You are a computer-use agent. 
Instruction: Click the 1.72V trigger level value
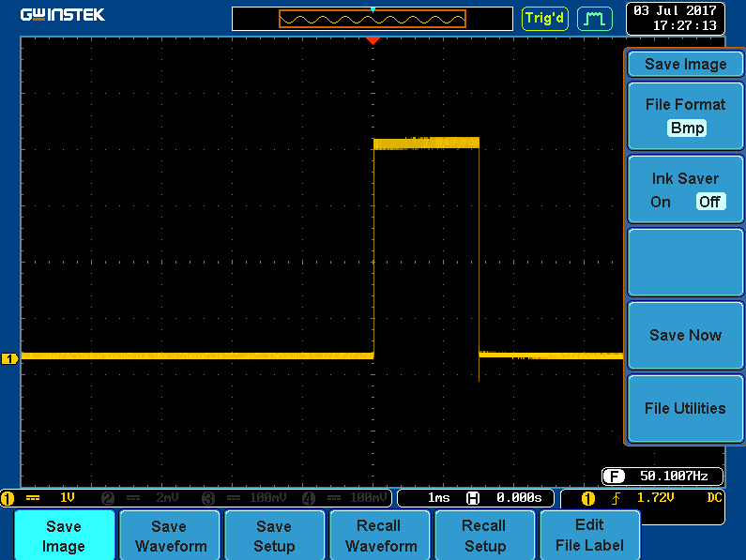click(656, 498)
